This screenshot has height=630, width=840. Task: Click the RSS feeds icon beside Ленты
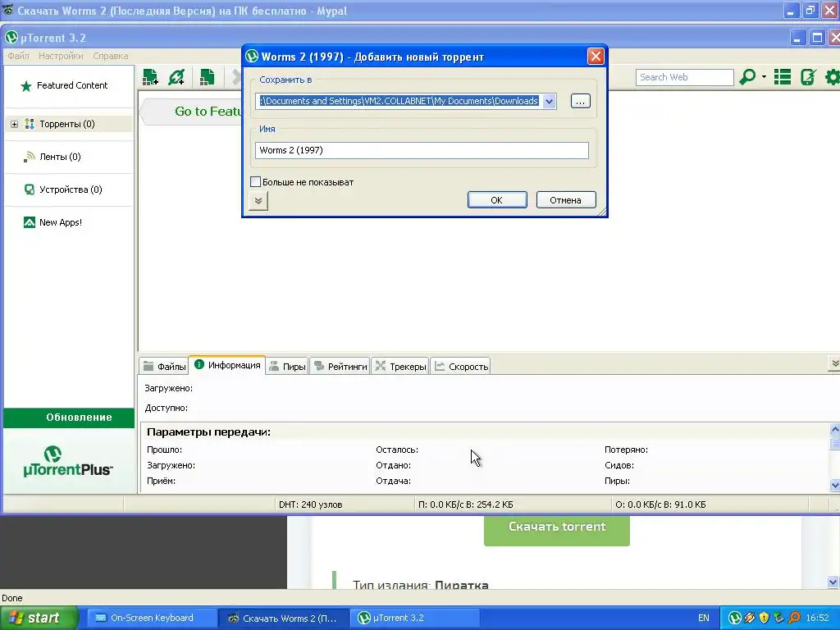(30, 157)
